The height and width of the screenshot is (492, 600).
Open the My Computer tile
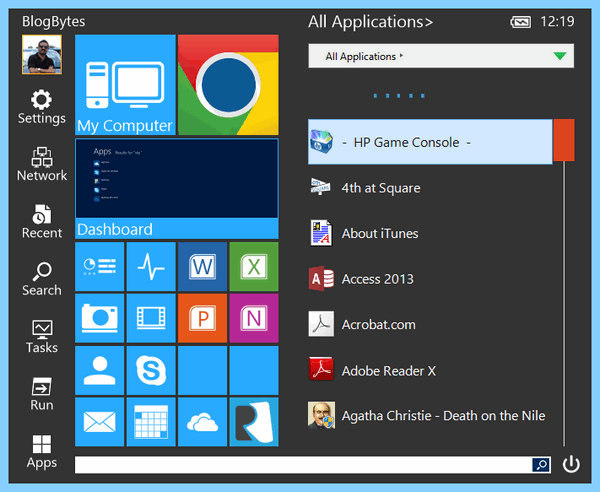pyautogui.click(x=125, y=85)
